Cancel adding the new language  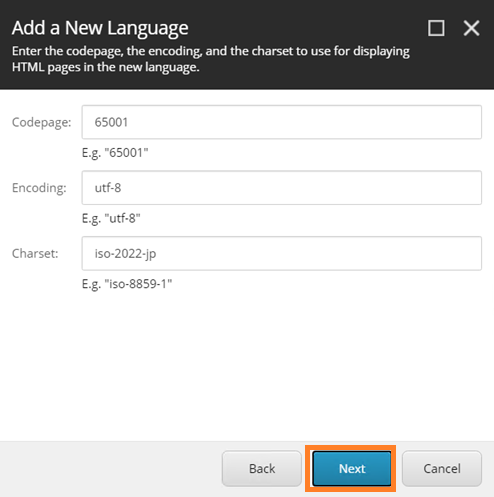pos(442,468)
